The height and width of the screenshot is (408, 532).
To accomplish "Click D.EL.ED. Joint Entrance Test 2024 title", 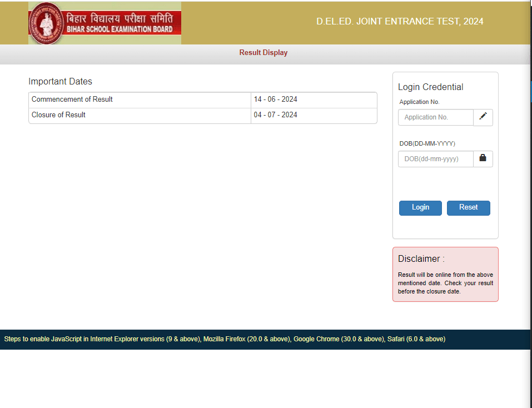I will tap(400, 22).
